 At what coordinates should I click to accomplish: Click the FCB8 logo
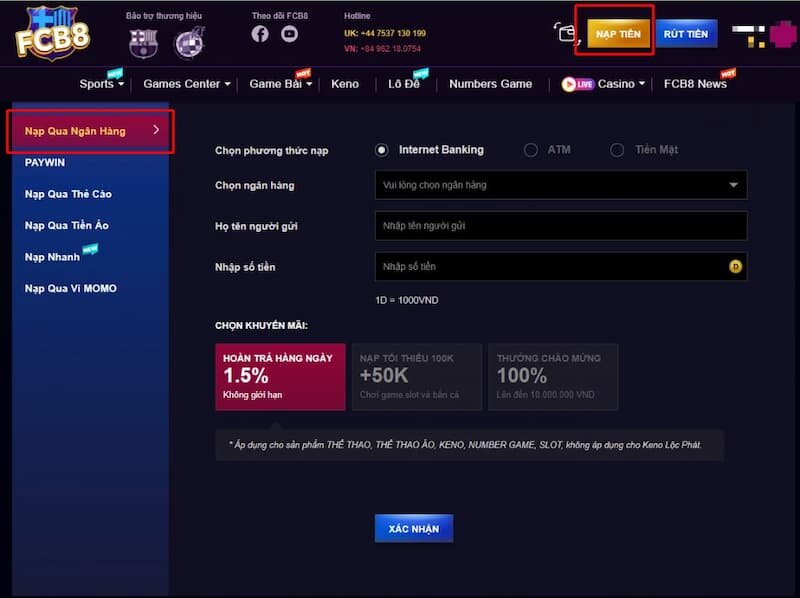(x=52, y=32)
